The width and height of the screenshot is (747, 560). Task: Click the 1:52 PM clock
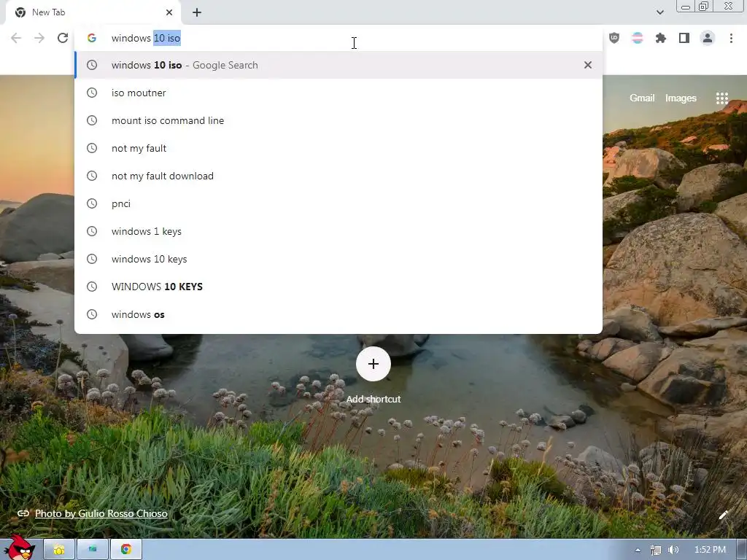point(710,550)
